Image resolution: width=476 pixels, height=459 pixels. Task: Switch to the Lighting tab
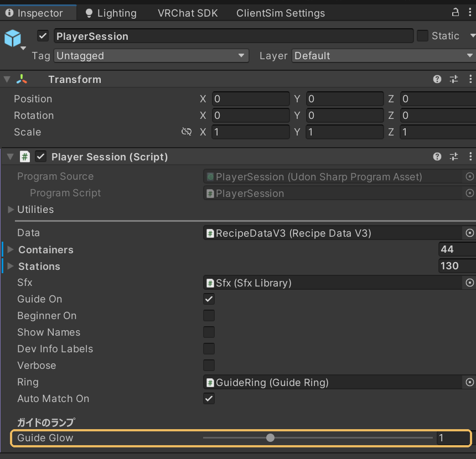(111, 13)
